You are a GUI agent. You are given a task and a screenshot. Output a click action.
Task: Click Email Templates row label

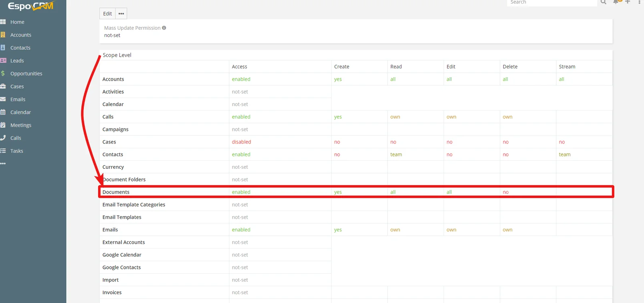(x=122, y=217)
